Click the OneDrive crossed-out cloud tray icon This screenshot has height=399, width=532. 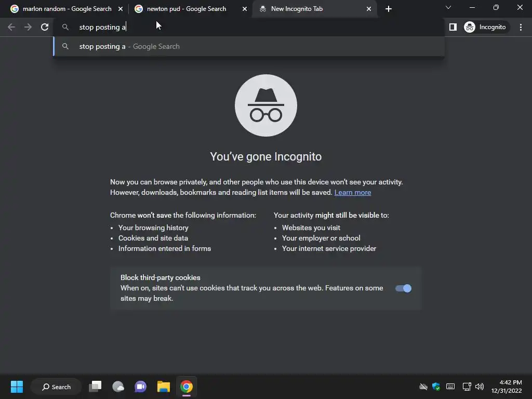[423, 387]
